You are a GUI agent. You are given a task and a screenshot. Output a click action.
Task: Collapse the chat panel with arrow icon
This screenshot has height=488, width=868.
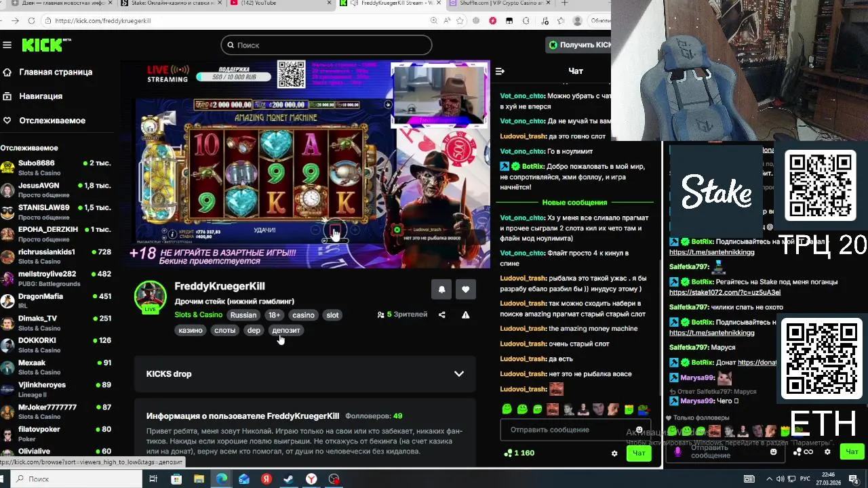500,71
